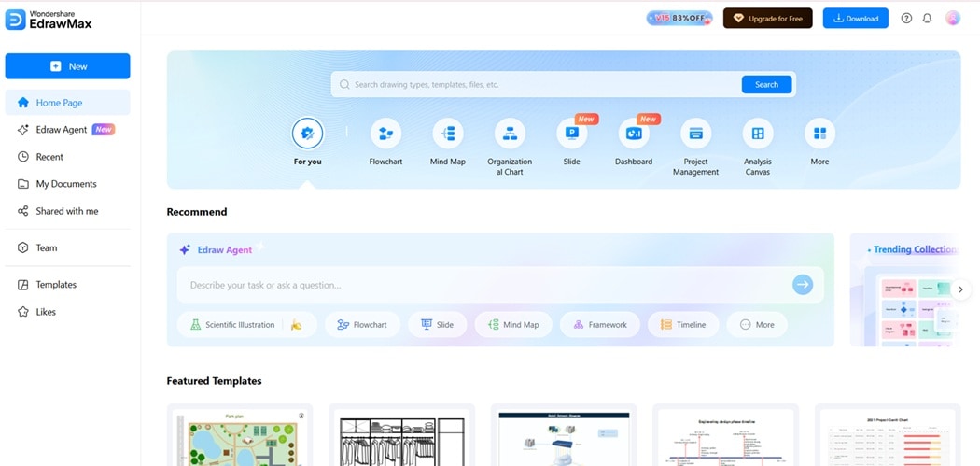Select the Analysis Canvas category icon
Viewport: 980px width, 466px height.
coord(758,134)
